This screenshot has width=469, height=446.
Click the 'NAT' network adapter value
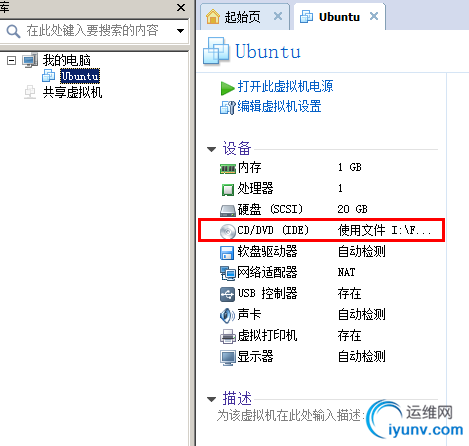346,272
